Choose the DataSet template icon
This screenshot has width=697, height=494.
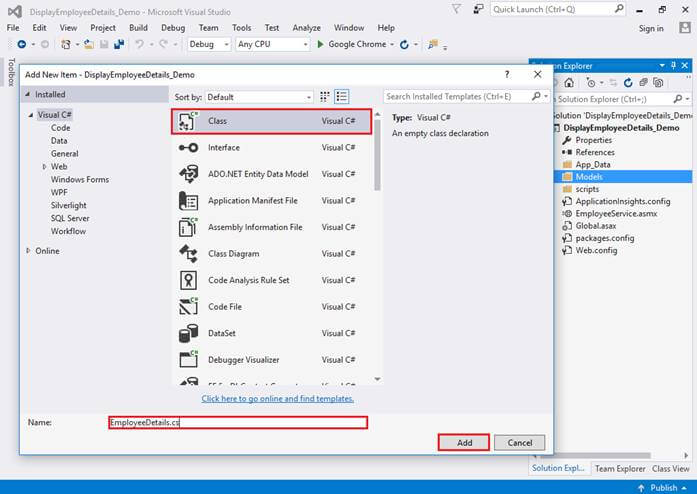188,333
